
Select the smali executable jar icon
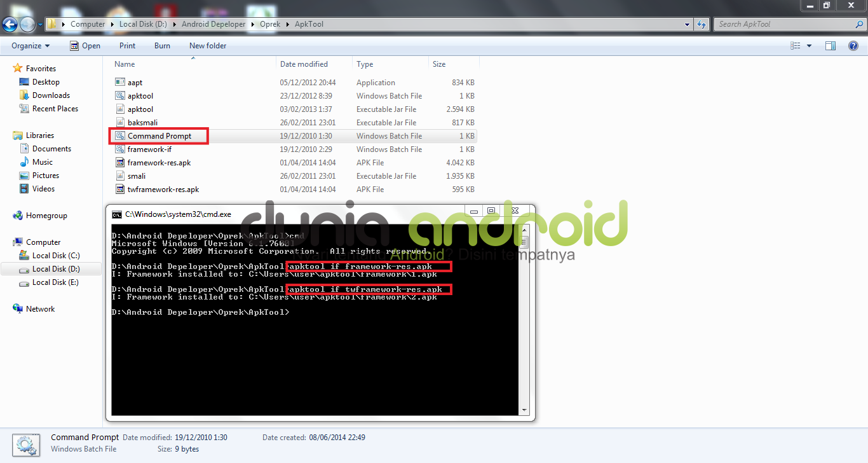[119, 176]
